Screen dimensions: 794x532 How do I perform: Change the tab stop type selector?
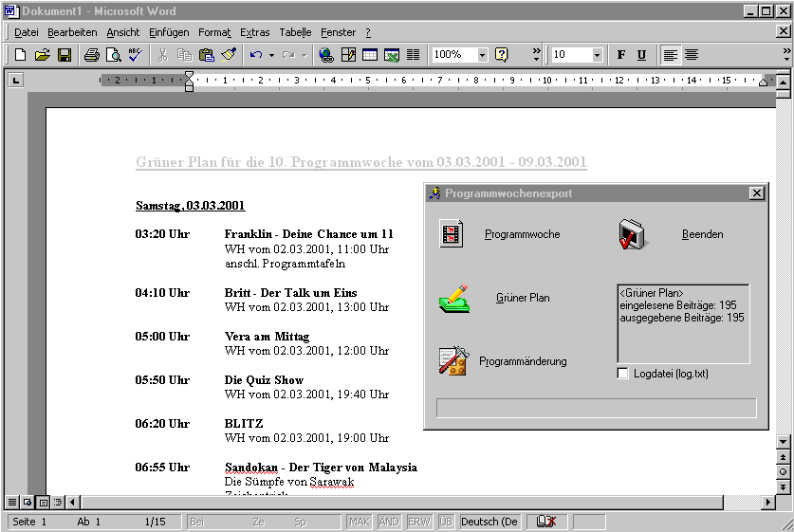(16, 80)
